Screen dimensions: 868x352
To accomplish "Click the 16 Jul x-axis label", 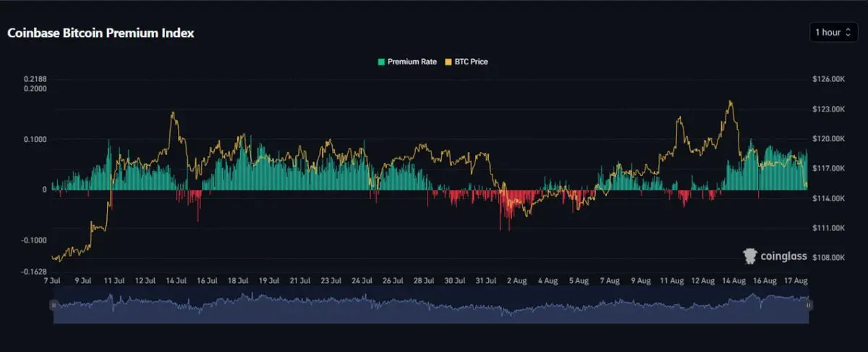I will tap(207, 280).
